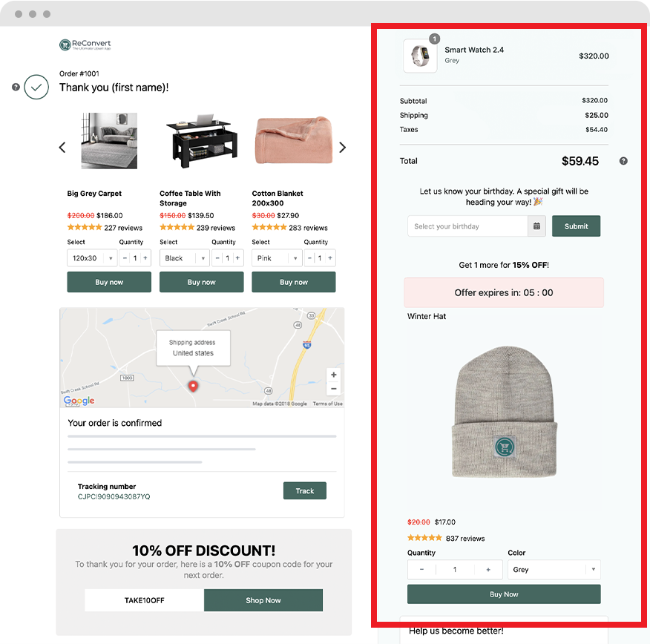Viewport: 650px width, 644px height.
Task: Click the 837 reviews star rating
Action: pos(424,538)
